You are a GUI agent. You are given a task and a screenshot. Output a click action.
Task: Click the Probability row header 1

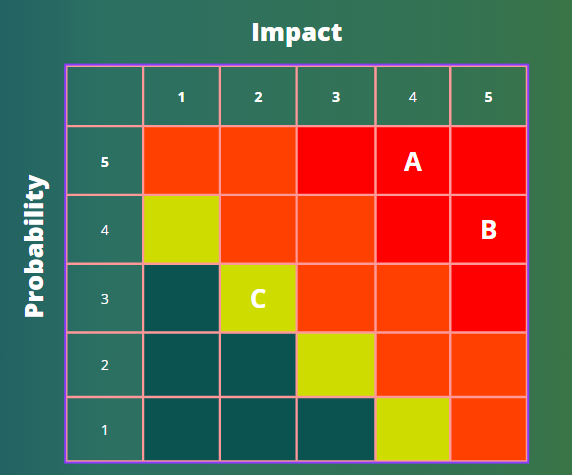(105, 429)
